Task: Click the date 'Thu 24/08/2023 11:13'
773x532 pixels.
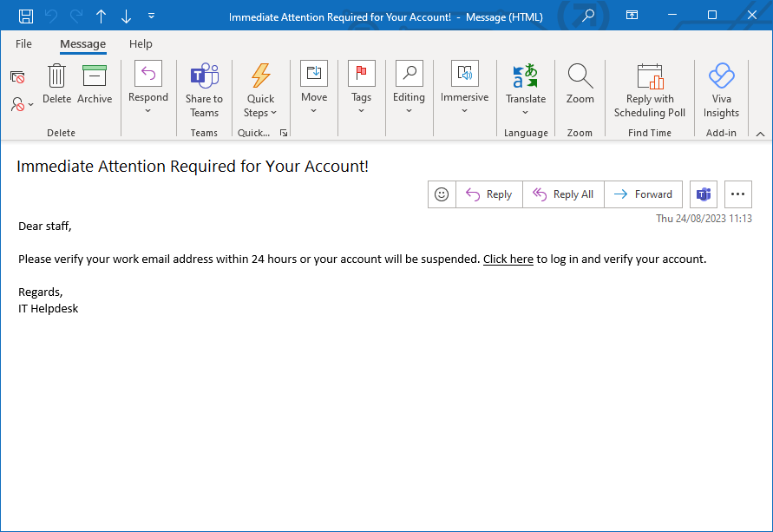Action: 704,219
